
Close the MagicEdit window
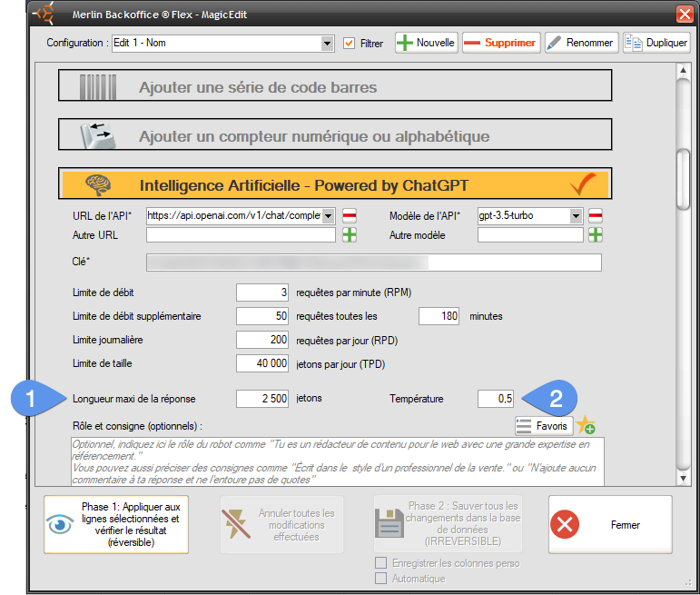tap(685, 14)
